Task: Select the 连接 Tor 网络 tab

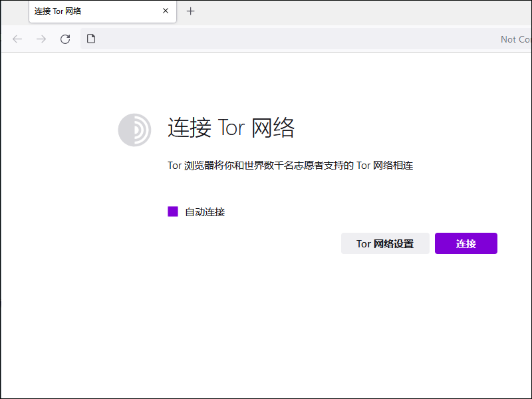Action: pyautogui.click(x=93, y=11)
